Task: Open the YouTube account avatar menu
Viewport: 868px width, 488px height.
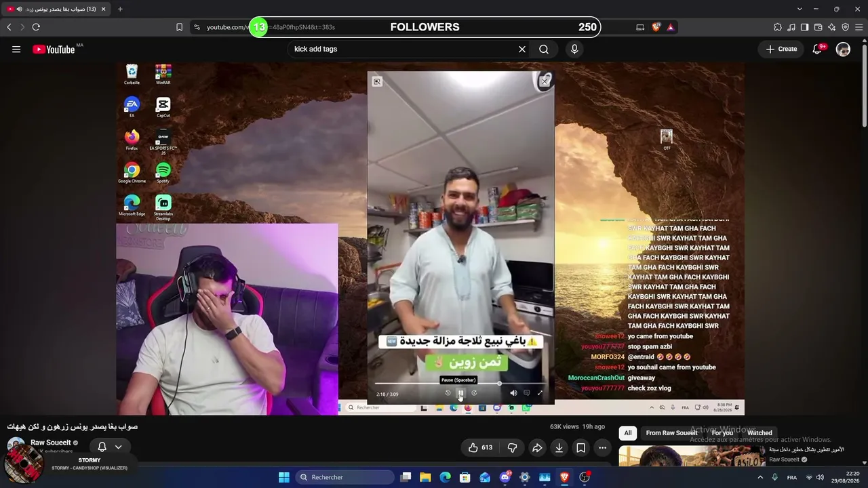Action: coord(843,49)
